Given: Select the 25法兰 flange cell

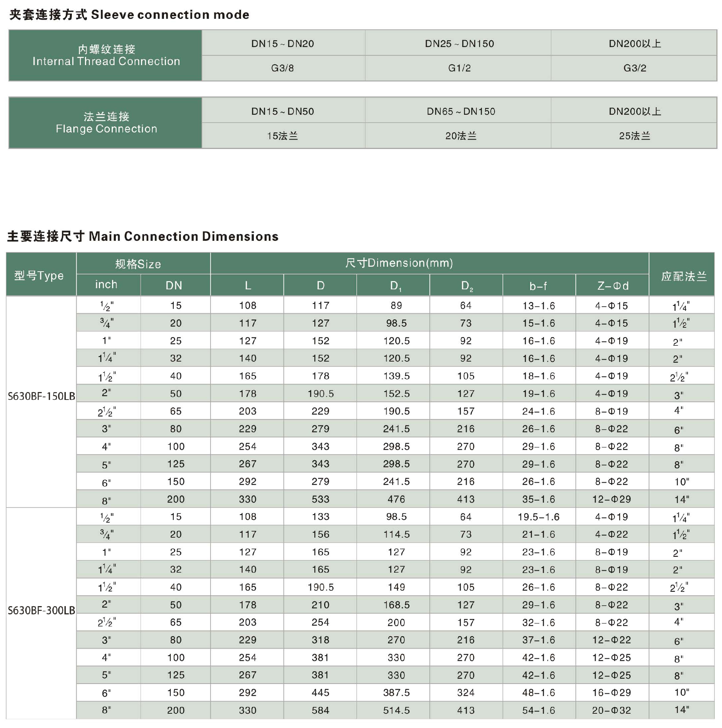Looking at the screenshot, I should tap(635, 136).
